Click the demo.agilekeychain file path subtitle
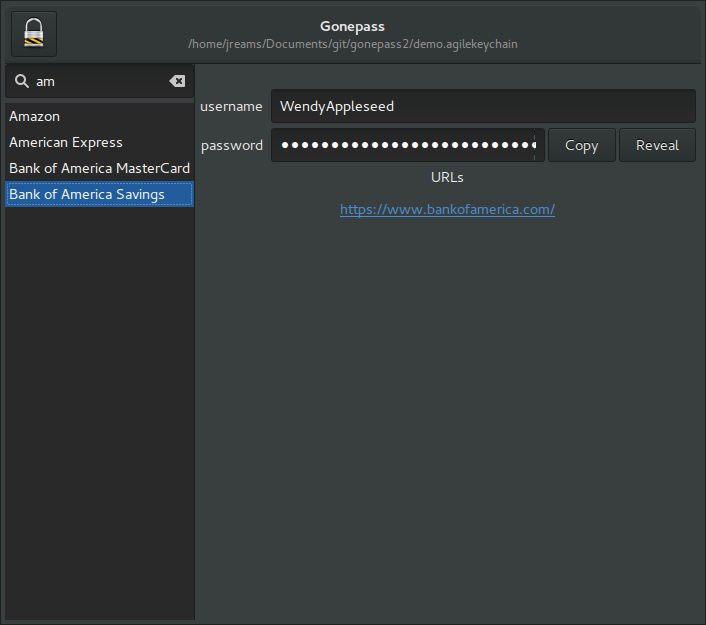The height and width of the screenshot is (625, 706). [353, 44]
